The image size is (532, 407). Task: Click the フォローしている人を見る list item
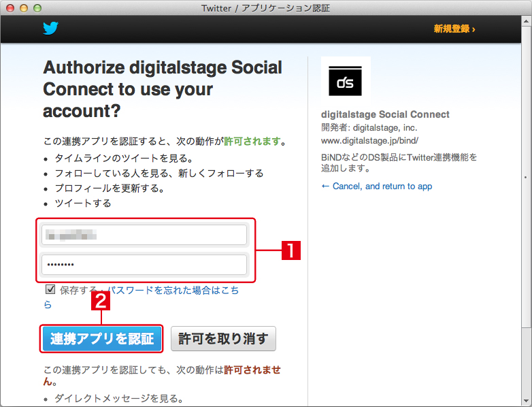click(159, 173)
